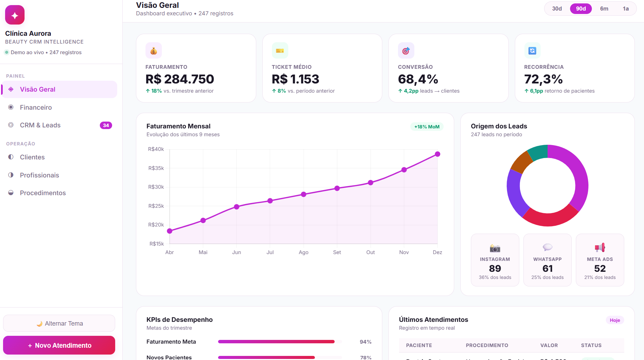Viewport: 644px width, 360px height.
Task: Click the money bag Faturamento icon
Action: pos(154,51)
